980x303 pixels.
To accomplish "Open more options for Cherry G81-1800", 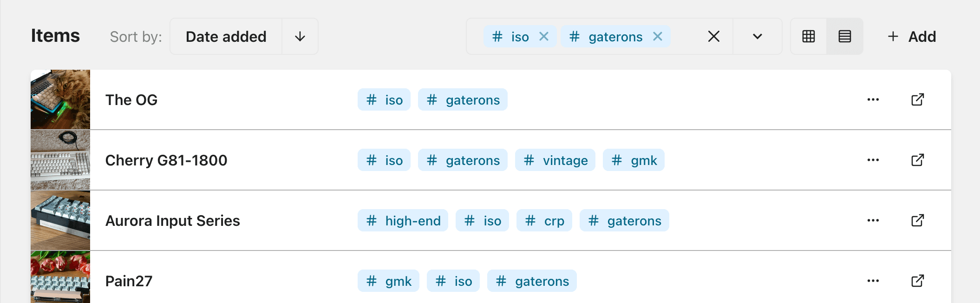I will tap(873, 160).
